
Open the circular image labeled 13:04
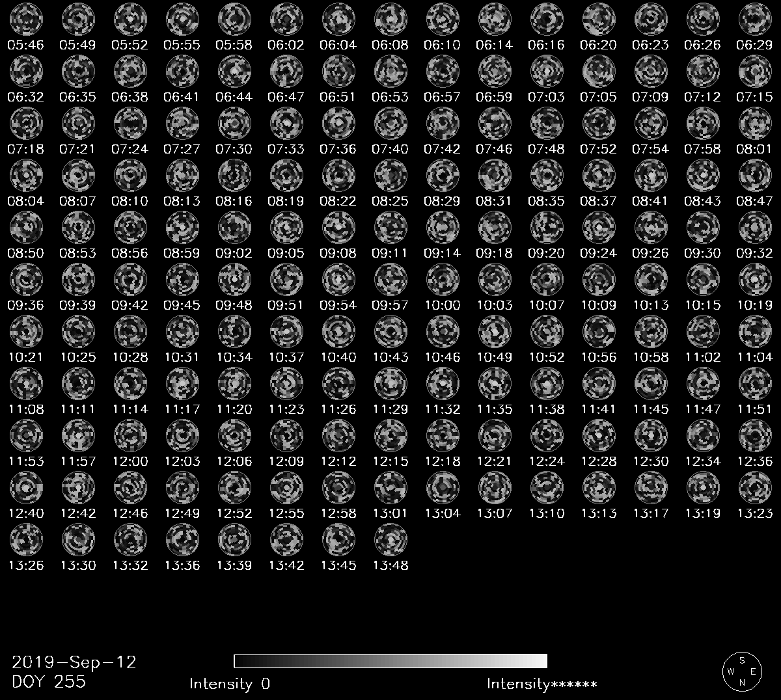pos(443,487)
